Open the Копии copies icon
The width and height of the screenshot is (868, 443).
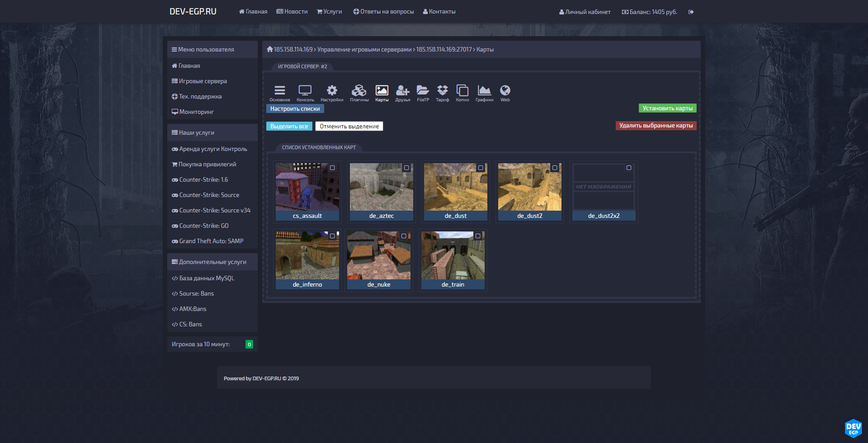tap(462, 90)
